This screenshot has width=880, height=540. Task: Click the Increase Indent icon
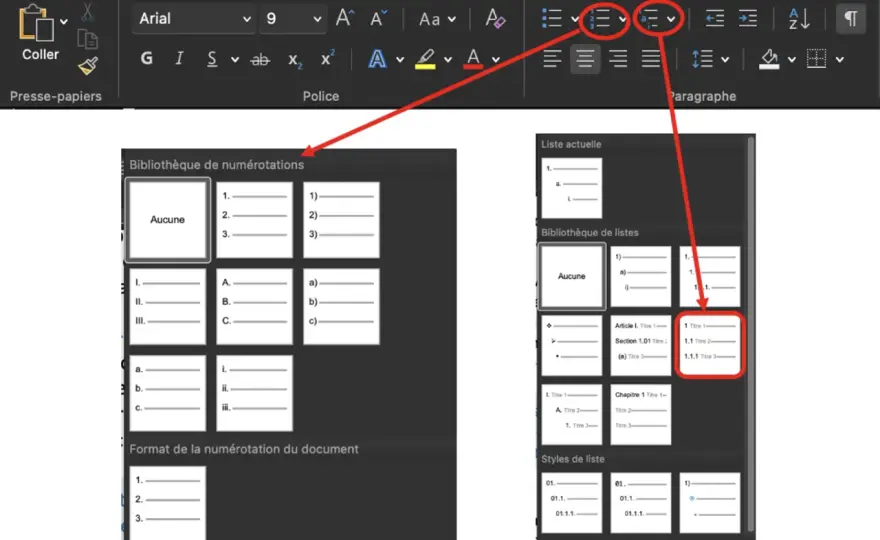point(748,19)
